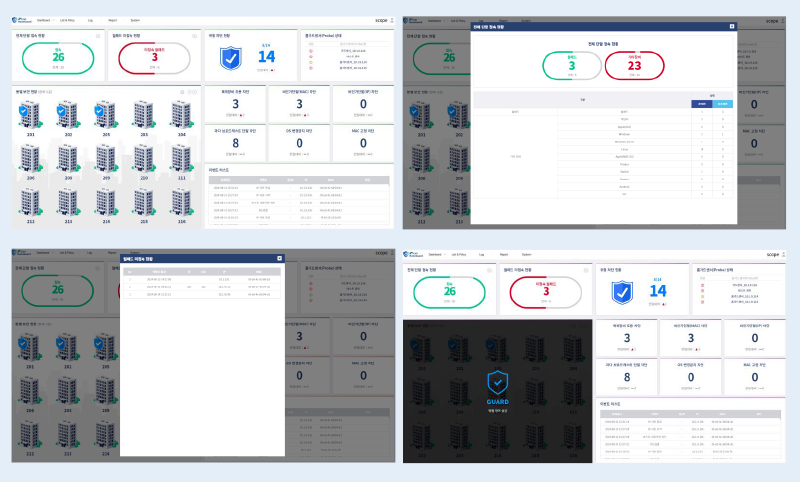Open Dashboard menu in top-left screen
The image size is (800, 482).
click(x=45, y=19)
